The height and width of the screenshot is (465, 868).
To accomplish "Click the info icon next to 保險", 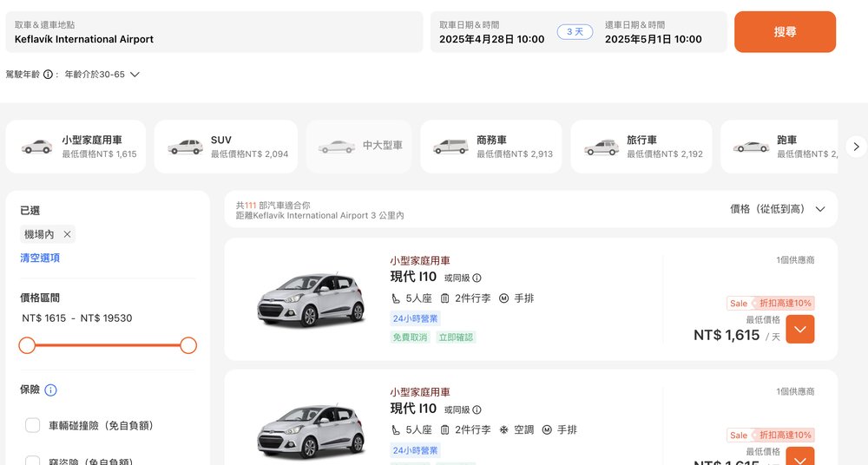I will click(50, 390).
